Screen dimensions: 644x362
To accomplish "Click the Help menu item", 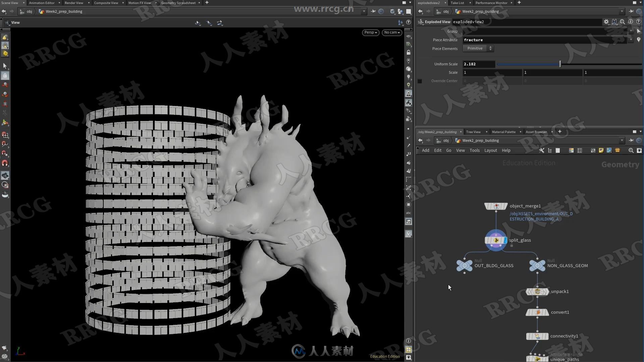I will coord(506,150).
